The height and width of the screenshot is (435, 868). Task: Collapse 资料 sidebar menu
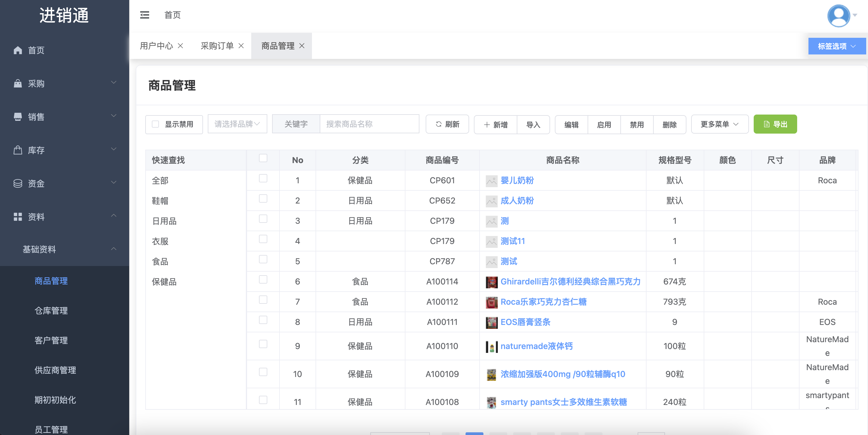(64, 217)
